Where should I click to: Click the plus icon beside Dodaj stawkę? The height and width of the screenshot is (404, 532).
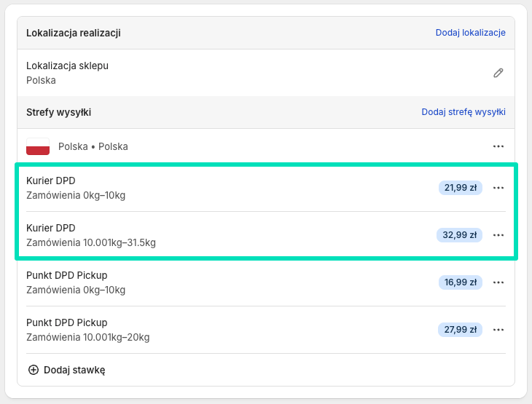tap(33, 370)
